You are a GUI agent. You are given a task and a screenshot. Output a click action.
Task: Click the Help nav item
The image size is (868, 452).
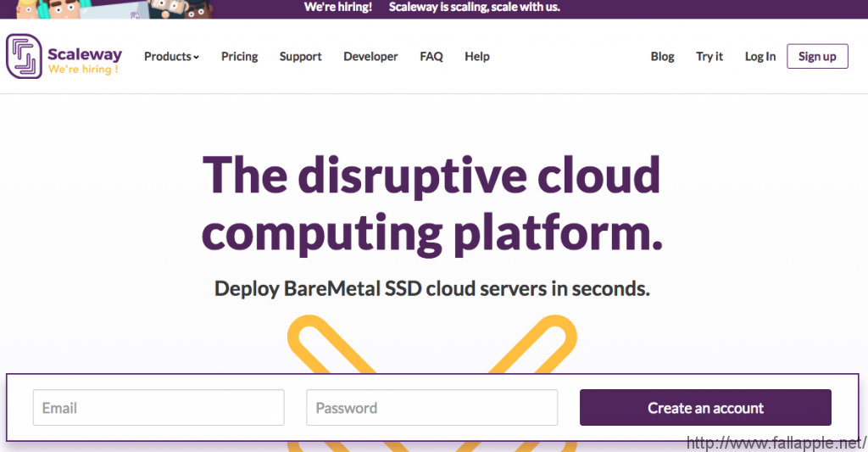[x=477, y=57]
